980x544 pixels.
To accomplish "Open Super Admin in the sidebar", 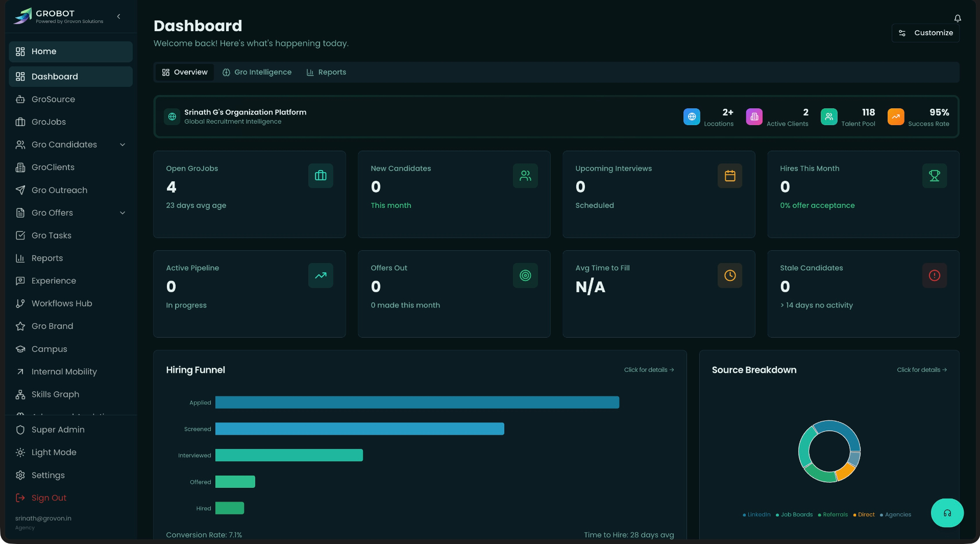I will click(70, 430).
